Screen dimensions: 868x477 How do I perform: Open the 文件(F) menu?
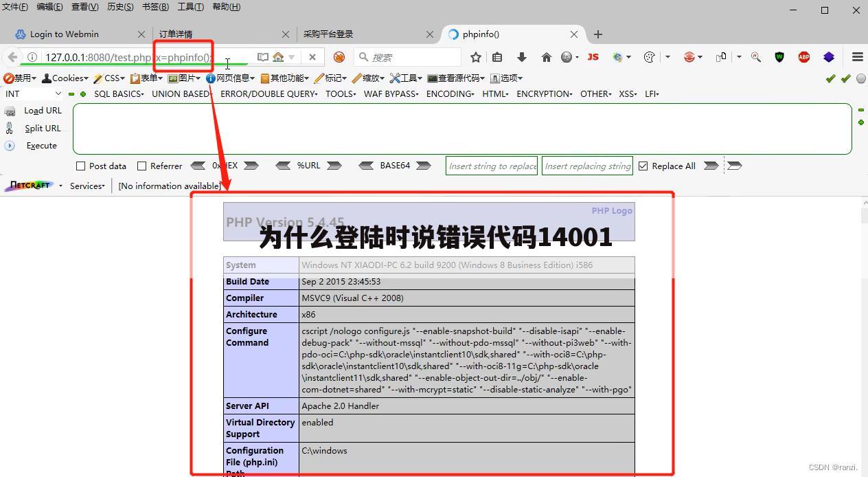point(15,7)
